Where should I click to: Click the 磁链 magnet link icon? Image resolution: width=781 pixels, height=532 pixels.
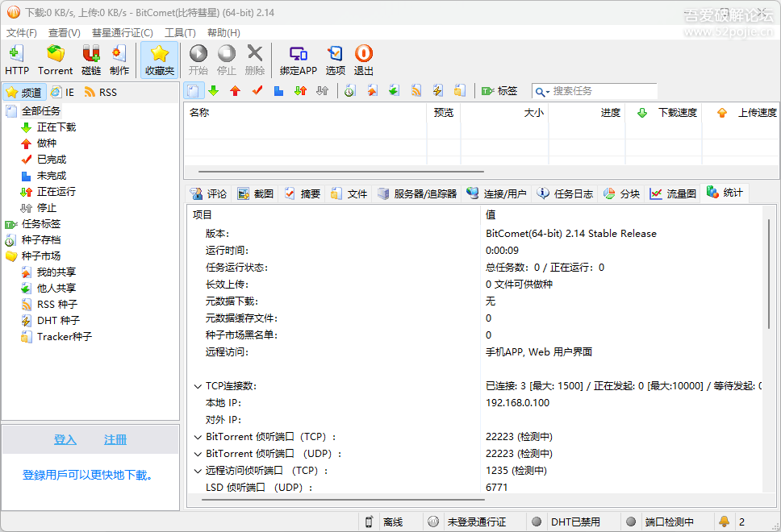coord(91,60)
